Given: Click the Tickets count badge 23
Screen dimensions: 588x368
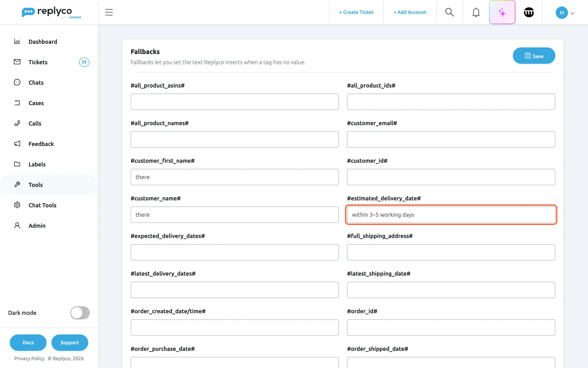Looking at the screenshot, I should [84, 62].
